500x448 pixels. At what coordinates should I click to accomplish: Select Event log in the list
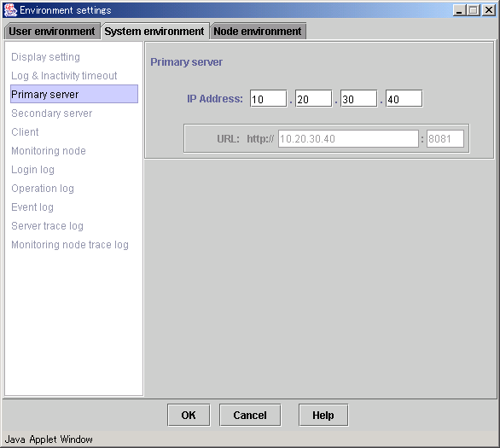[32, 207]
